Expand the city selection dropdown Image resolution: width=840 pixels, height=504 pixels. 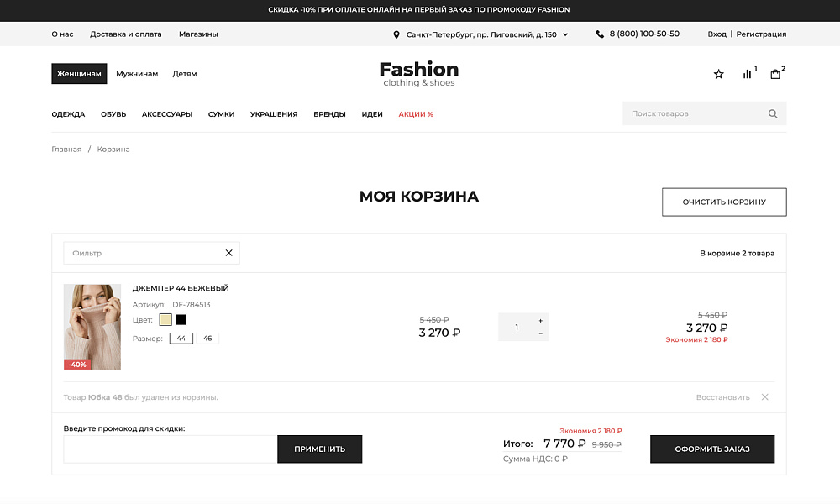tap(566, 34)
